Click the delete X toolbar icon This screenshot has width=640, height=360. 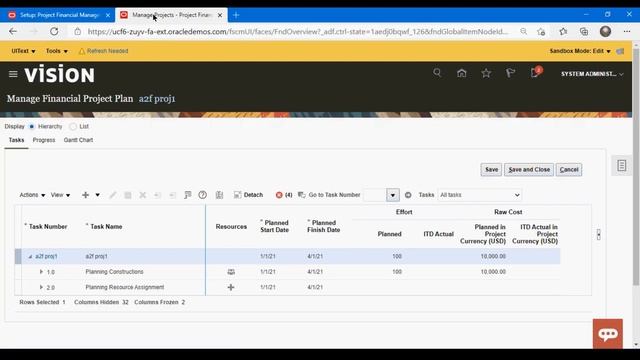(x=142, y=195)
